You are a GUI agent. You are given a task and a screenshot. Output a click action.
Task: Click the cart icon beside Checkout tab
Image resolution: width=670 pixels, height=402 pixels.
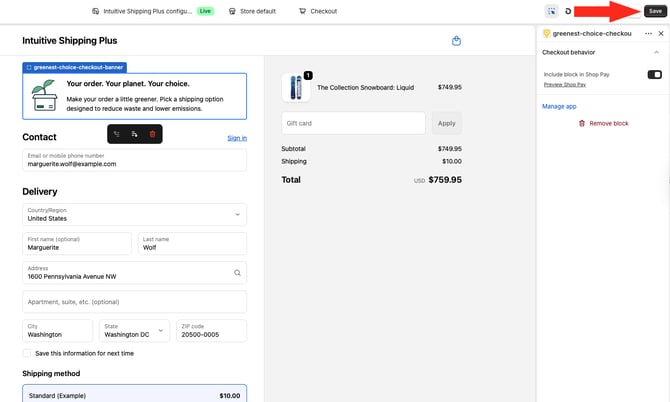[303, 12]
